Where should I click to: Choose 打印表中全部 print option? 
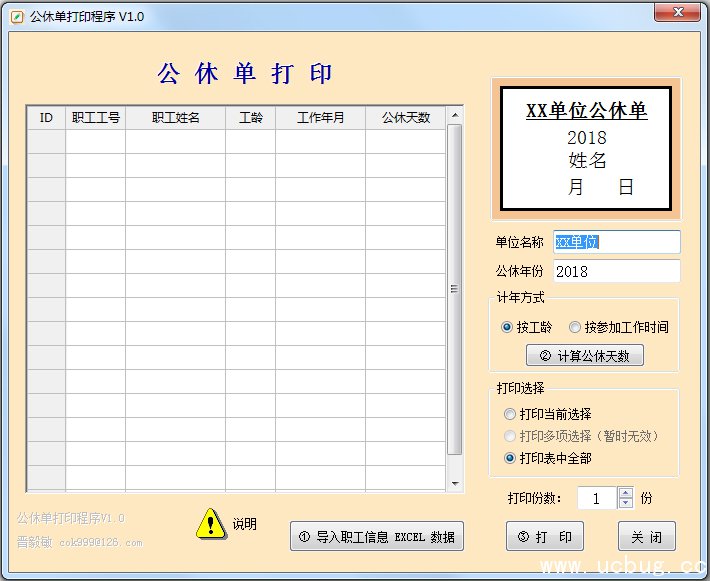511,458
